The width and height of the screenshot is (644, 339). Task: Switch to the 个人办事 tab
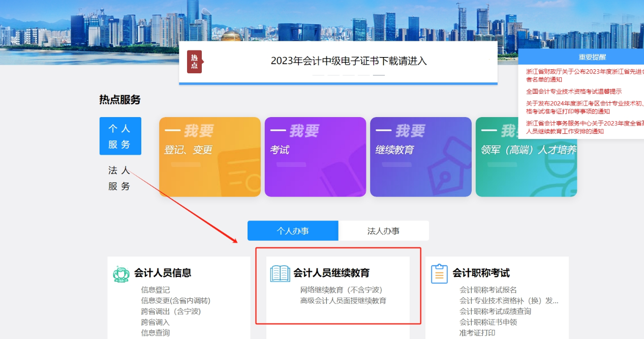293,231
